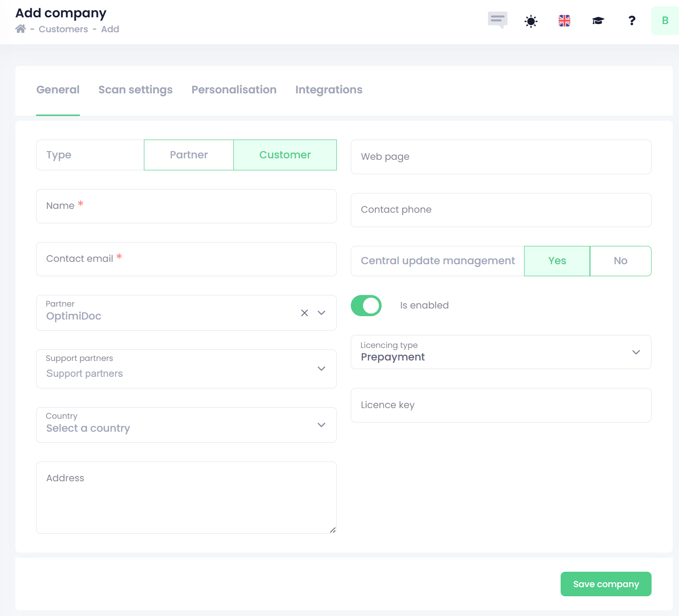Image resolution: width=679 pixels, height=616 pixels.
Task: Click the home icon in breadcrumb
Action: click(20, 29)
